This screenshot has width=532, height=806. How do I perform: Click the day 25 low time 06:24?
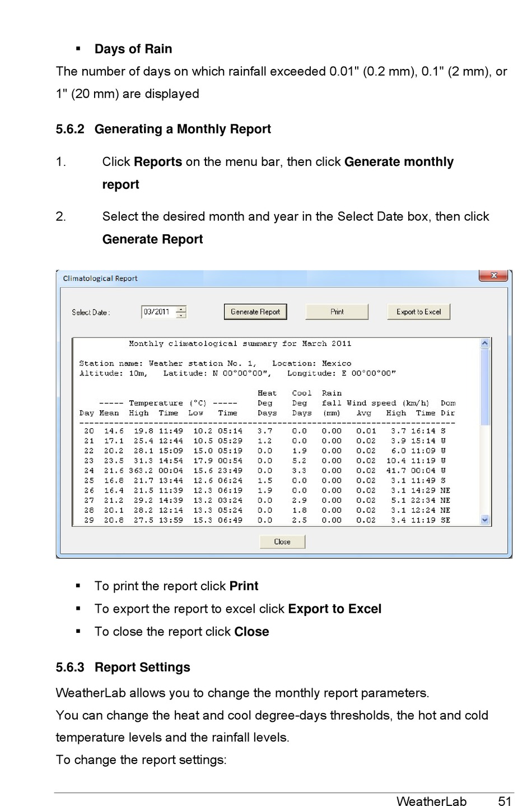coord(230,480)
